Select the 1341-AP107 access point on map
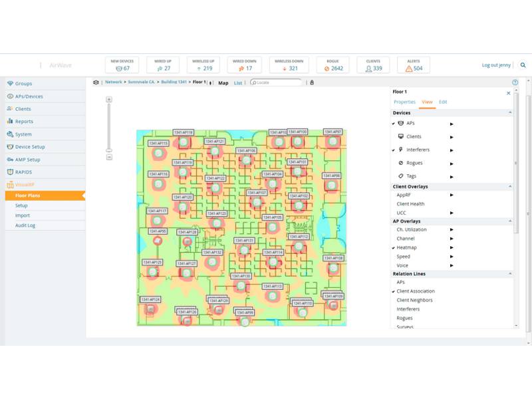This screenshot has width=532, height=399. point(256,200)
